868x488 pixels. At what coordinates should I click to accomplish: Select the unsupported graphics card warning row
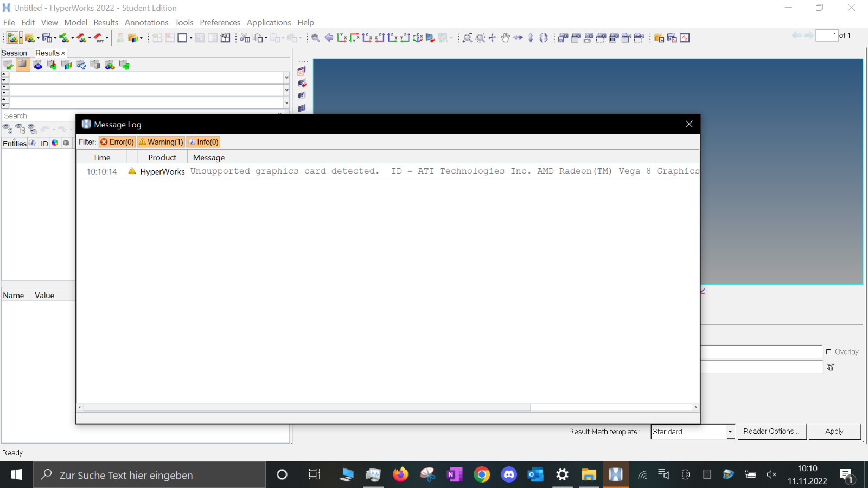pos(388,171)
